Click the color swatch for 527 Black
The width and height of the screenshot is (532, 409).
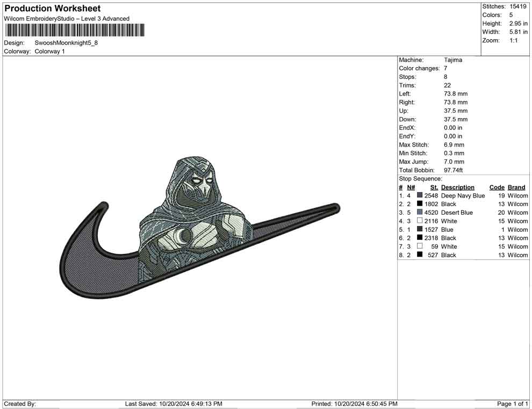click(x=420, y=254)
